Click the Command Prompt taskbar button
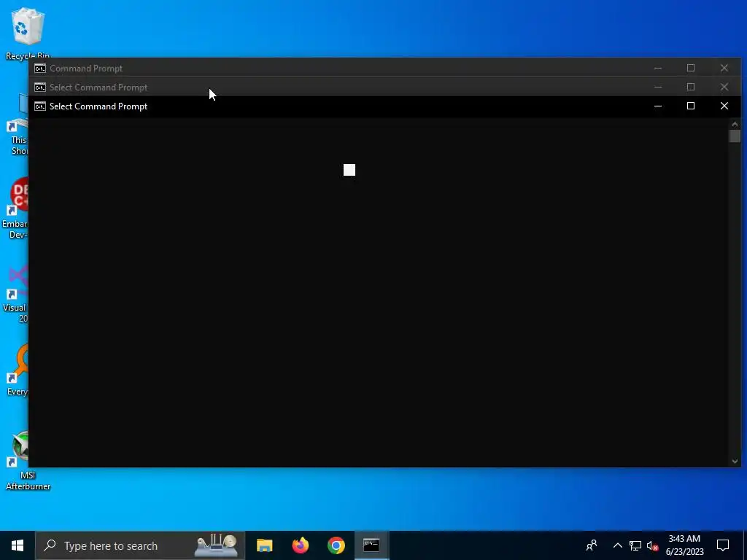Image resolution: width=747 pixels, height=560 pixels. click(371, 545)
